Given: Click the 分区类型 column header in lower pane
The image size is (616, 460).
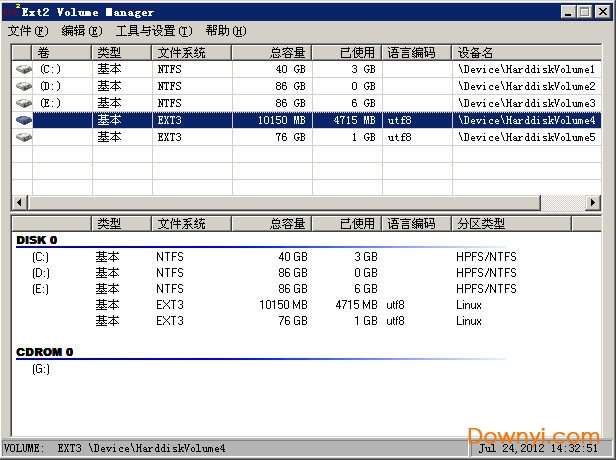Looking at the screenshot, I should [512, 224].
